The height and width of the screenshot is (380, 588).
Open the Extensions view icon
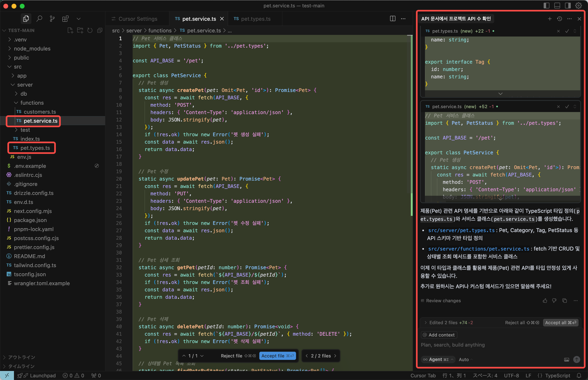(65, 19)
